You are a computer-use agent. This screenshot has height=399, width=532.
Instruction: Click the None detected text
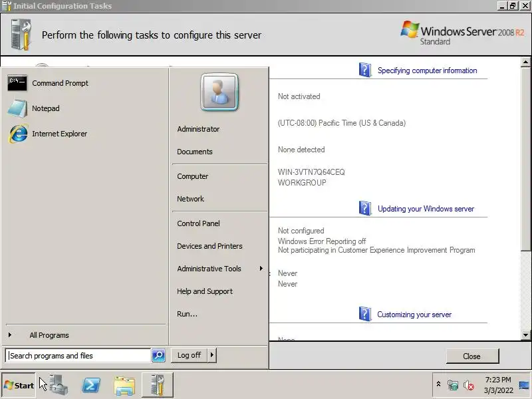click(301, 150)
